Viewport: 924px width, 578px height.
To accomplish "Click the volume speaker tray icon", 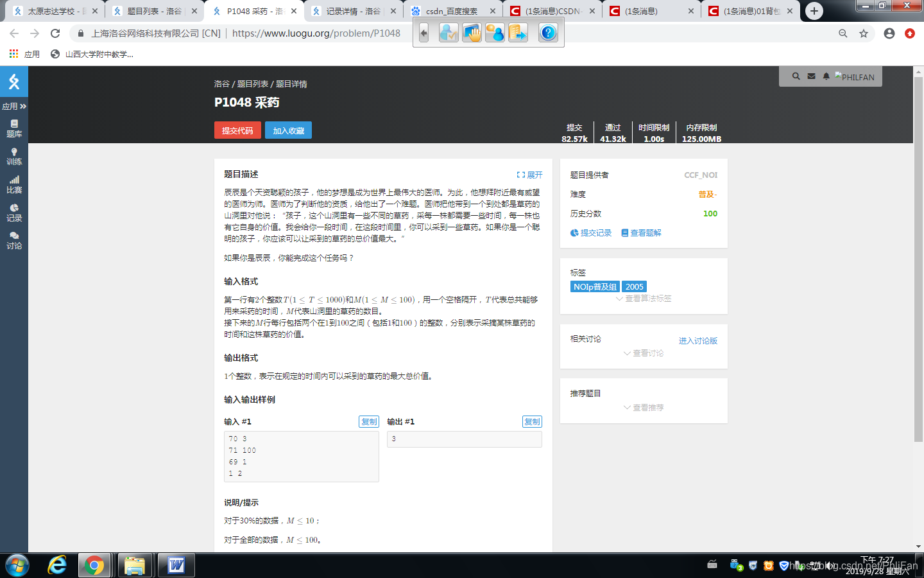I will [830, 565].
